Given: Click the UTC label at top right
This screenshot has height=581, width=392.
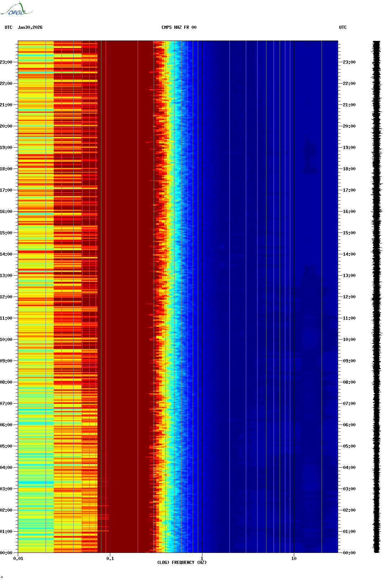Looking at the screenshot, I should (343, 27).
